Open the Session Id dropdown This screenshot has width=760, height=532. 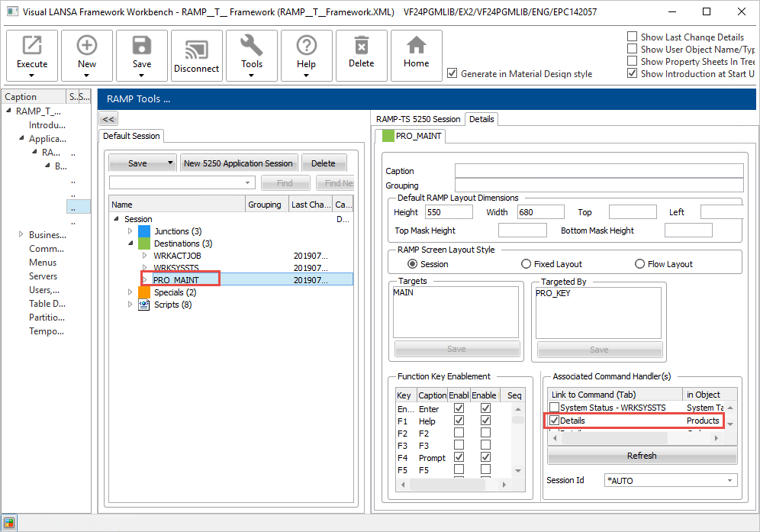click(730, 481)
